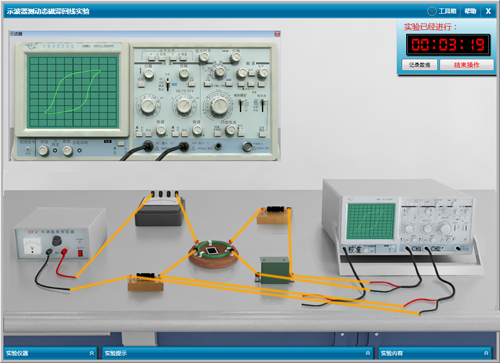Click the 结束操作 button
Viewport: 500px width, 363px height.
coord(467,65)
